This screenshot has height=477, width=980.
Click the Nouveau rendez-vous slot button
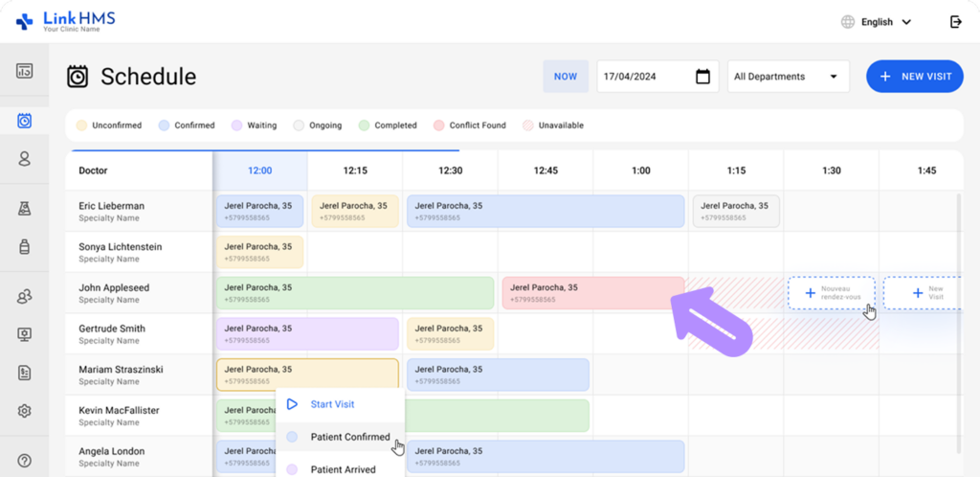(832, 292)
